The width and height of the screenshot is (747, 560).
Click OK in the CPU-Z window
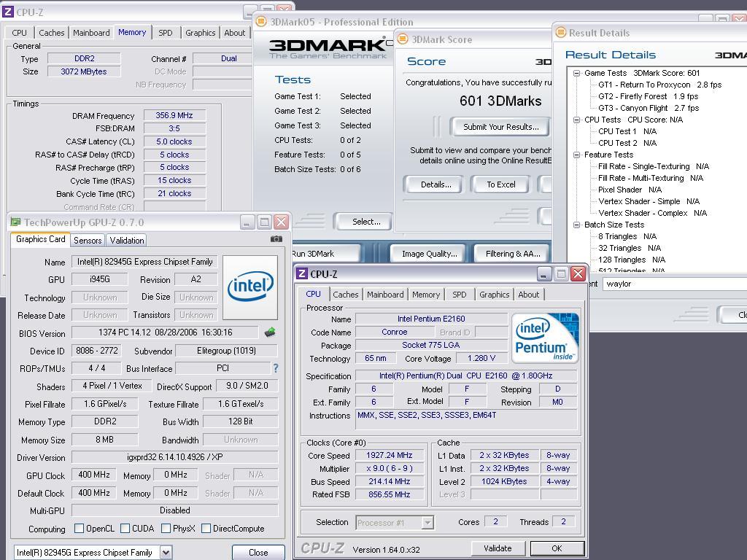pyautogui.click(x=557, y=548)
